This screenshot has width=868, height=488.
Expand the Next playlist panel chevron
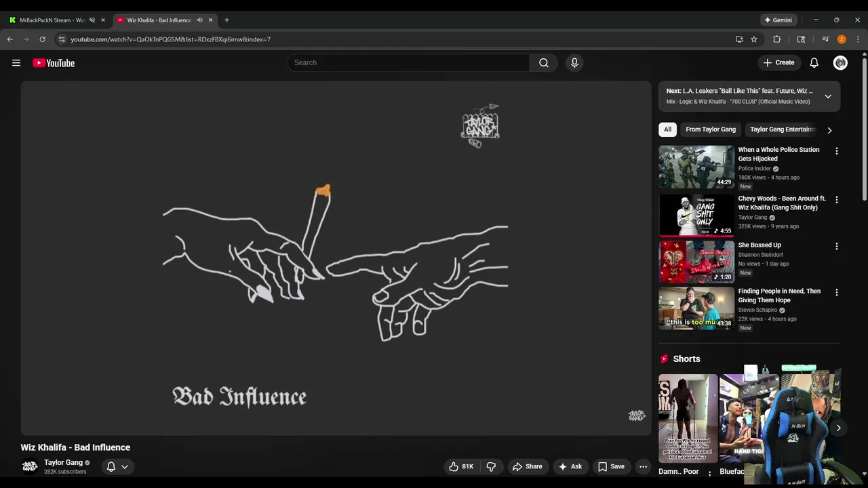point(828,96)
